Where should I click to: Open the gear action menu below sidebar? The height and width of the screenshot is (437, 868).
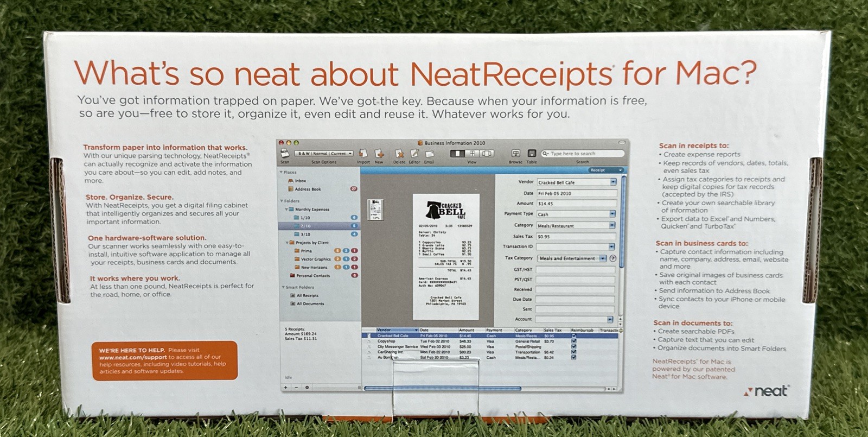pos(307,388)
